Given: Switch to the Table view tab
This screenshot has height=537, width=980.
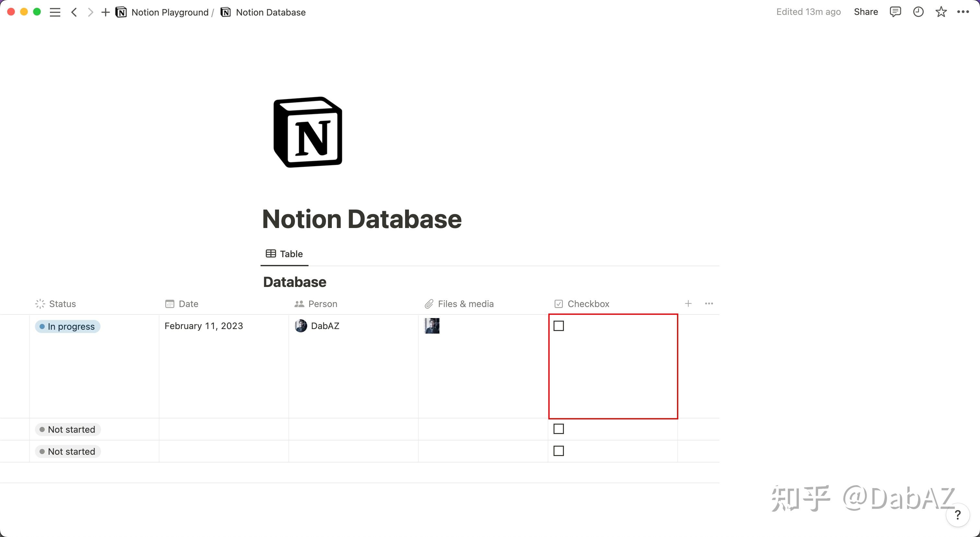Looking at the screenshot, I should [284, 254].
